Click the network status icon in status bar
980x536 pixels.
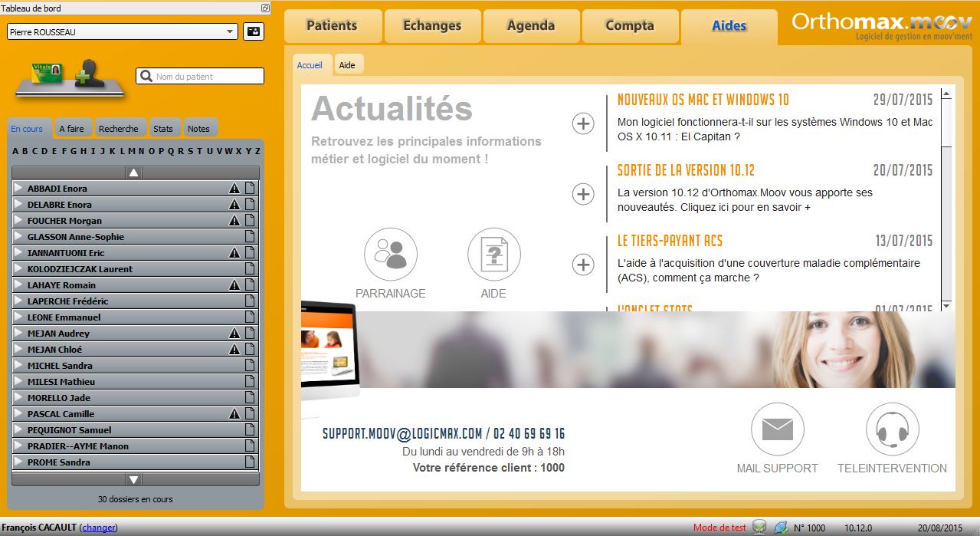tap(759, 527)
